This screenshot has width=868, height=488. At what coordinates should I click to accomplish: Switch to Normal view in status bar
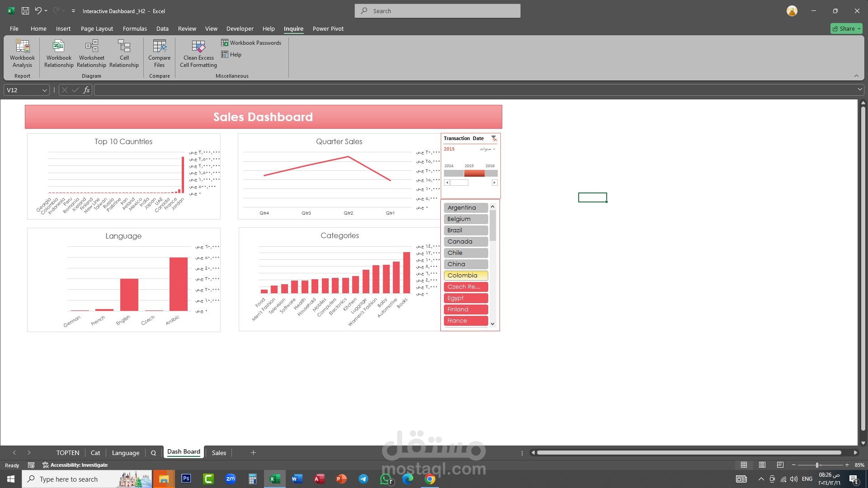click(744, 465)
